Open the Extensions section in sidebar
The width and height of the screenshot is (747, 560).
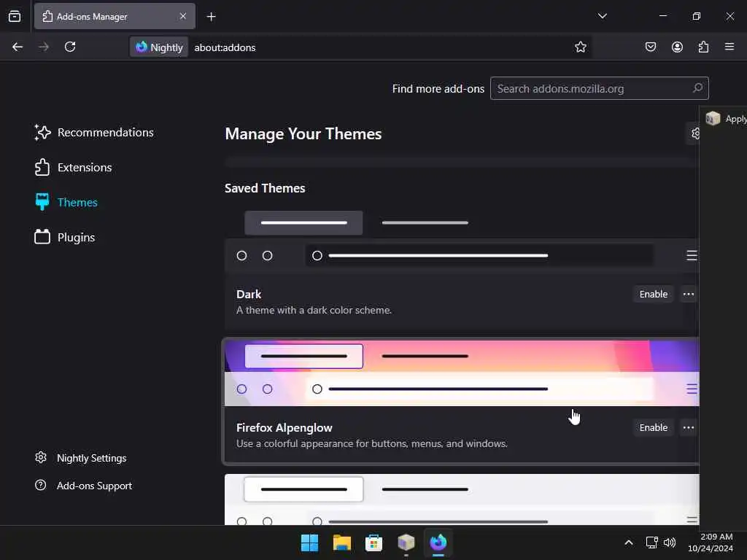pos(74,168)
